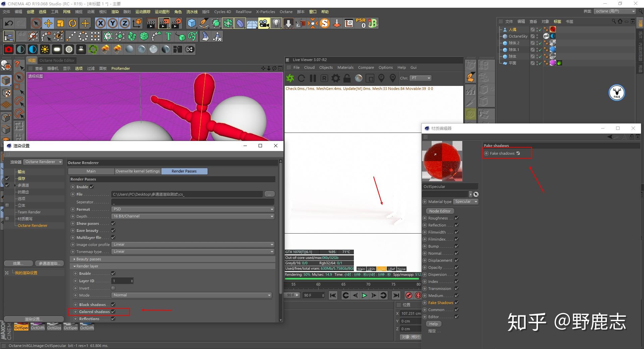
Task: Select the Rotate tool icon
Action: tap(72, 23)
